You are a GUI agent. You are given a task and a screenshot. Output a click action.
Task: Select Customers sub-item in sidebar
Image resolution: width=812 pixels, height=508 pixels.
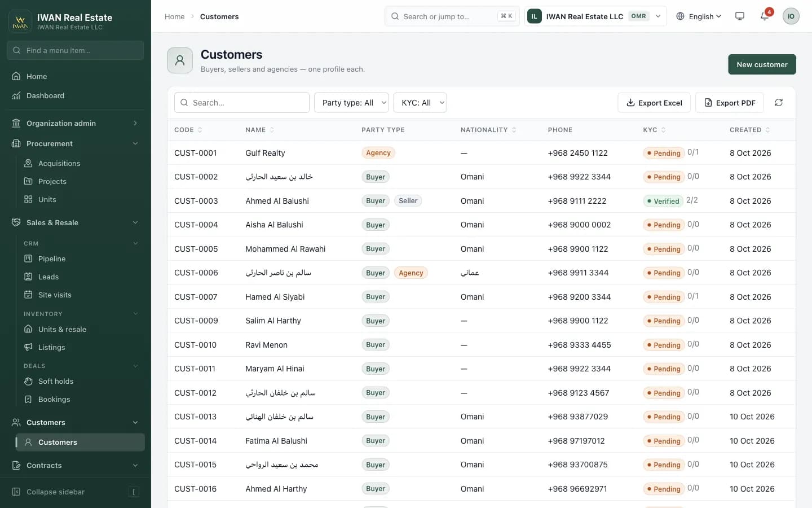[x=80, y=442]
